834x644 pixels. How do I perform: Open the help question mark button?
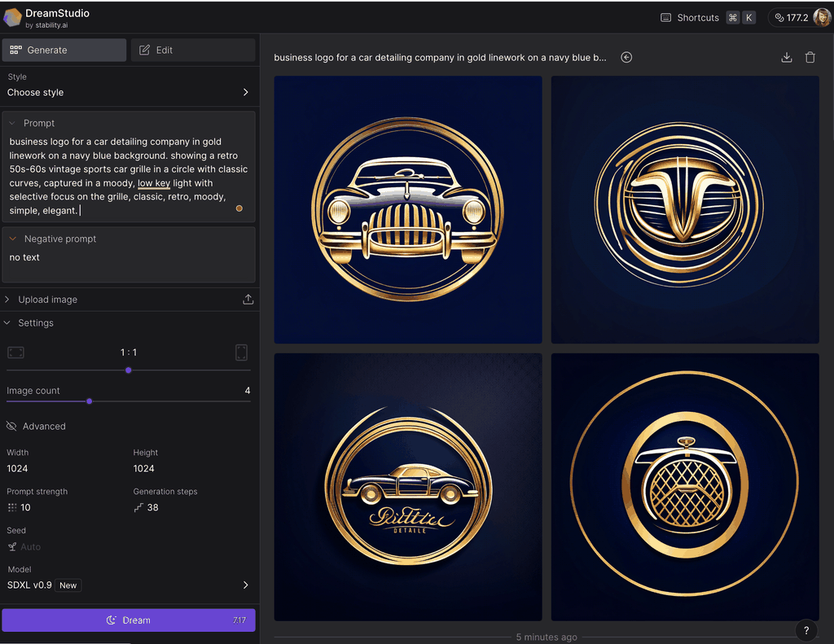[805, 630]
